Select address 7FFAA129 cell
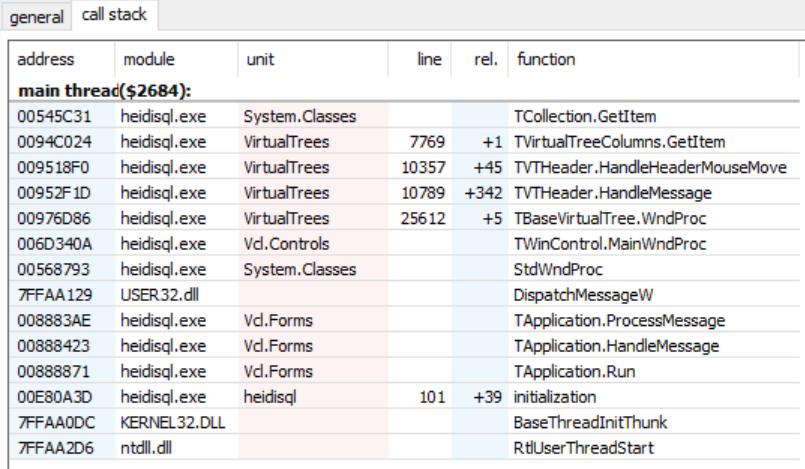The height and width of the screenshot is (469, 805). click(54, 295)
